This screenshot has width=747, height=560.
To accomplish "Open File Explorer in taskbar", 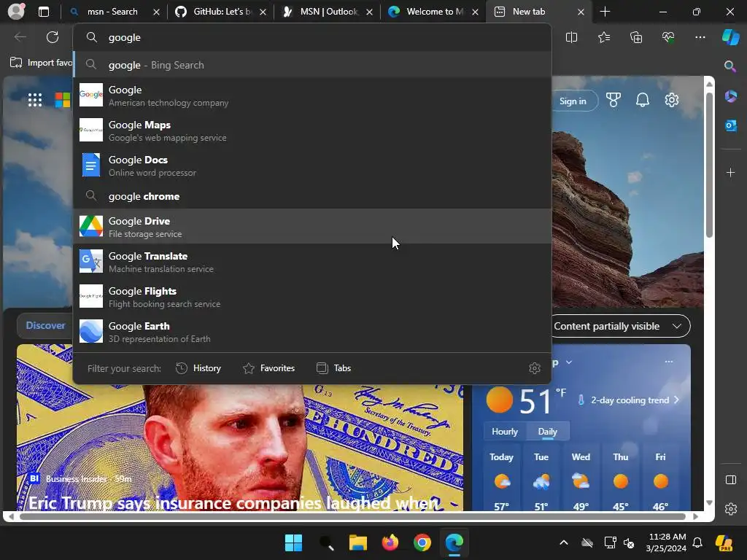I will click(357, 542).
